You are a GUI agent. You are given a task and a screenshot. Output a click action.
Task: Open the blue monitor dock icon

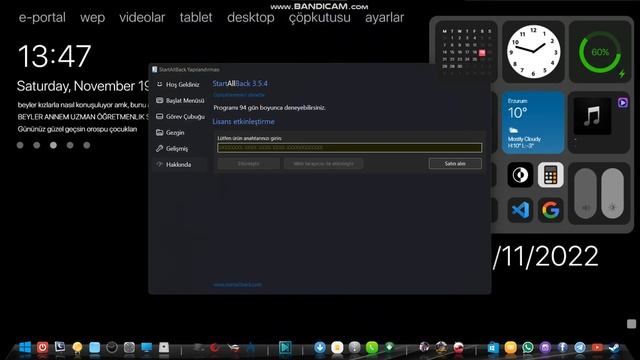point(147,348)
